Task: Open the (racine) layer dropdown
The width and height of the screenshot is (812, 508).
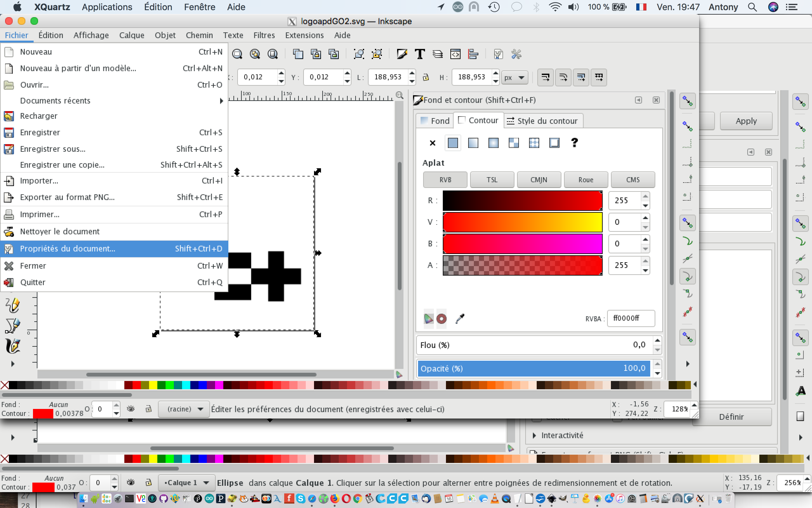Action: [x=184, y=409]
